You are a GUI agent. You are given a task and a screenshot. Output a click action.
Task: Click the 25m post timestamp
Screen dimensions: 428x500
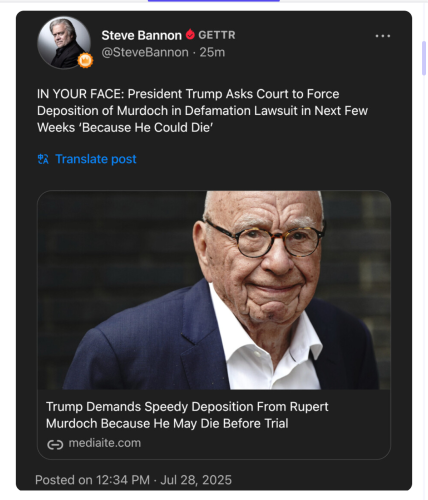[212, 52]
